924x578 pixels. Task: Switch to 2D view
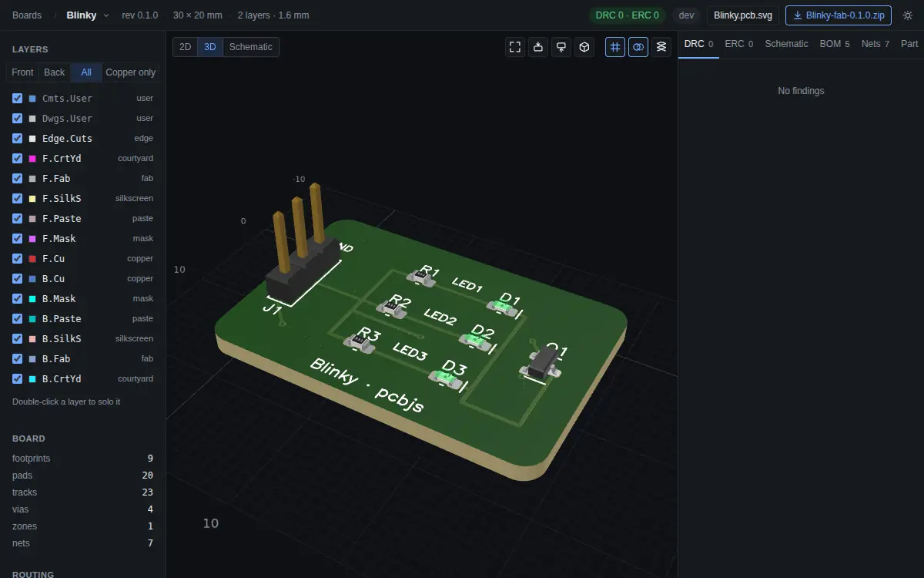click(x=185, y=47)
